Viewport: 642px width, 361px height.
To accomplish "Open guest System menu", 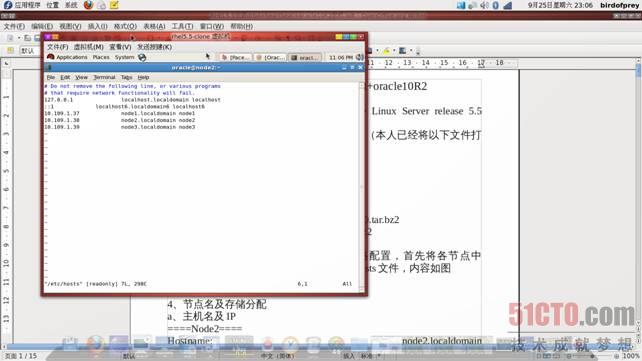I will pyautogui.click(x=124, y=57).
